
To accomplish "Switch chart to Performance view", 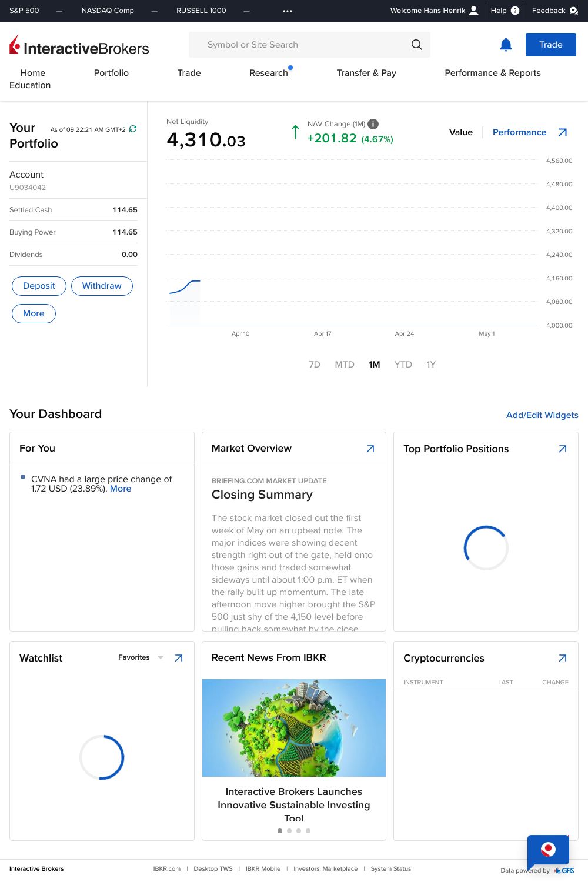I will point(519,132).
